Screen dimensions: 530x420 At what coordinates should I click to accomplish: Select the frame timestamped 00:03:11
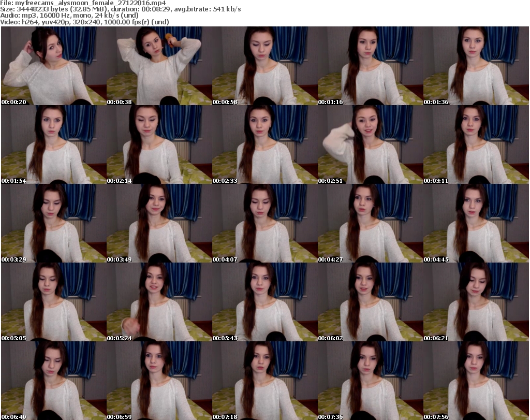pos(476,144)
